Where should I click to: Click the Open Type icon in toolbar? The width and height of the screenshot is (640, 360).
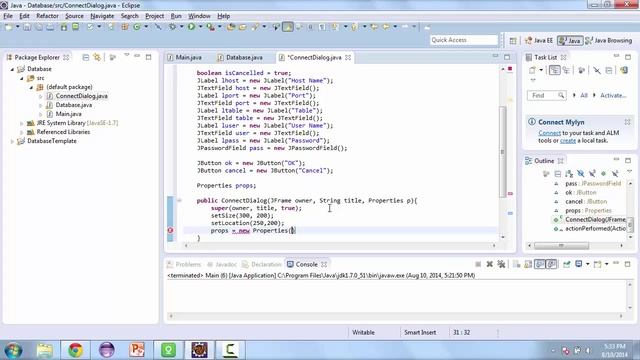click(x=231, y=27)
